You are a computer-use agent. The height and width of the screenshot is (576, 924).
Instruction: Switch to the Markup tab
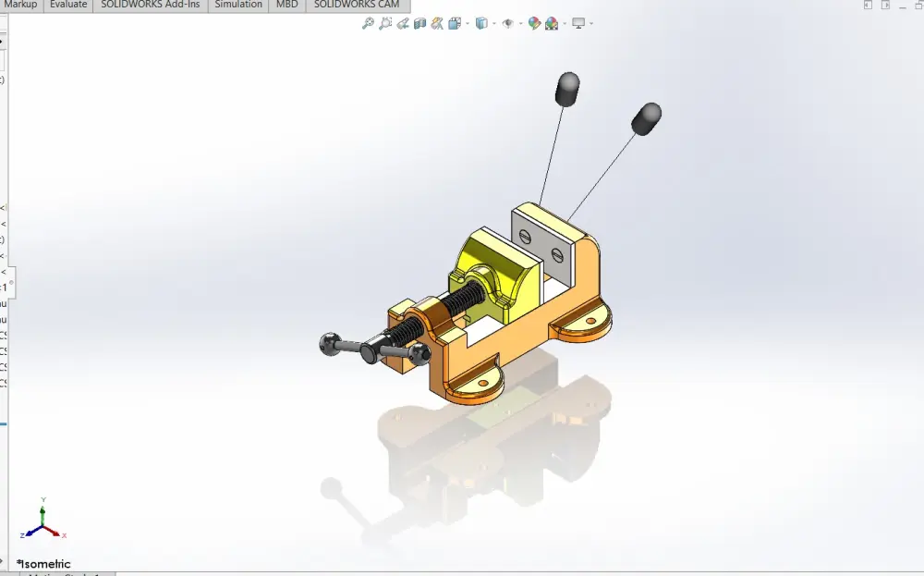[x=20, y=5]
